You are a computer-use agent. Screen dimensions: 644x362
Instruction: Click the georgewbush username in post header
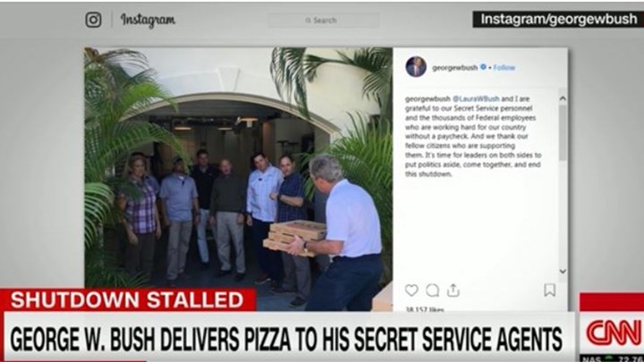[x=454, y=68]
